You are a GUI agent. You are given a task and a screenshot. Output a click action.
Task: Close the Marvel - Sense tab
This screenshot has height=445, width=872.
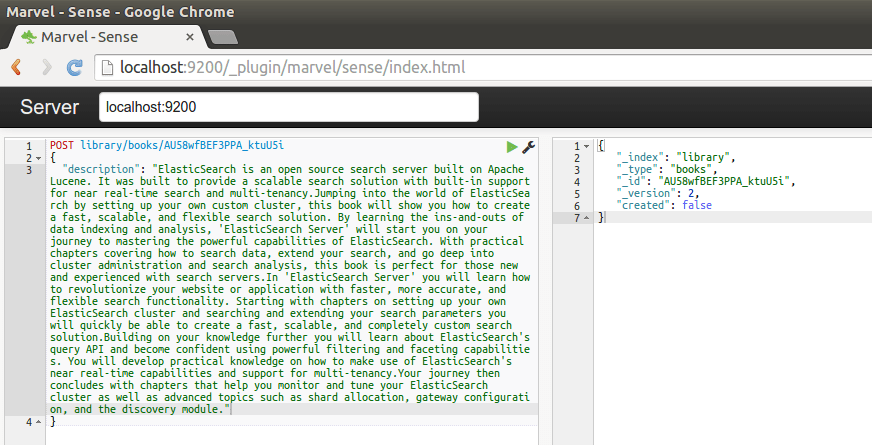[x=190, y=37]
